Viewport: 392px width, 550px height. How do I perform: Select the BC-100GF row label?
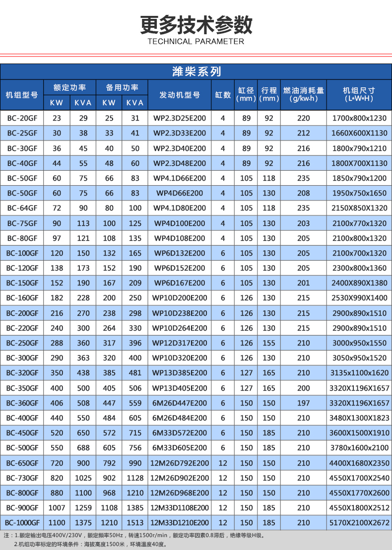(x=22, y=253)
